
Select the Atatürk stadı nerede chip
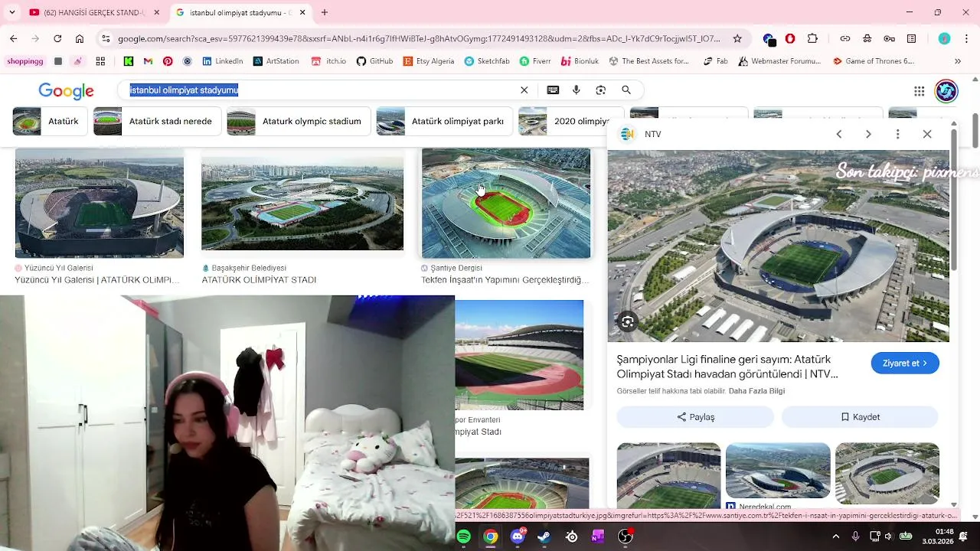tap(156, 122)
